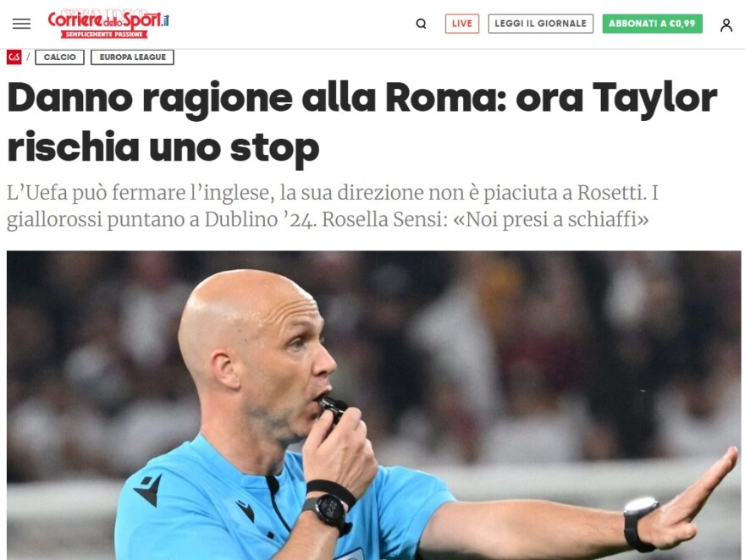Click the Corriere dello Sport logo
Viewport: 745px width, 560px height.
[108, 20]
